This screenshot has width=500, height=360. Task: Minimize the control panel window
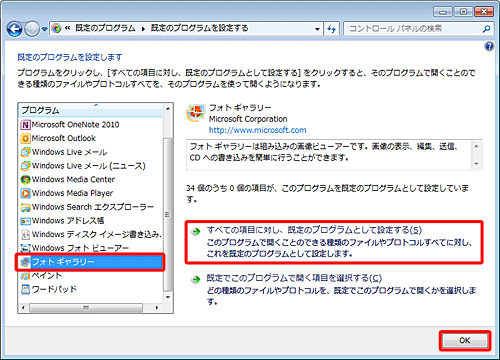[x=443, y=12]
